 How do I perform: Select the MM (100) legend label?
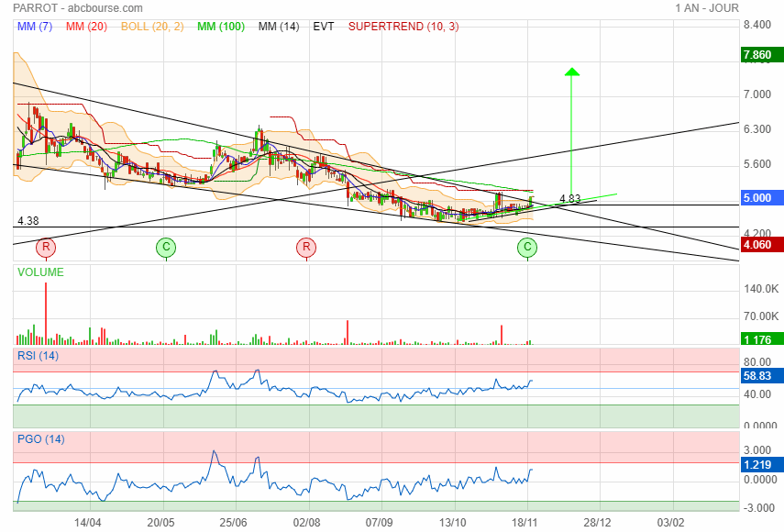click(x=221, y=27)
